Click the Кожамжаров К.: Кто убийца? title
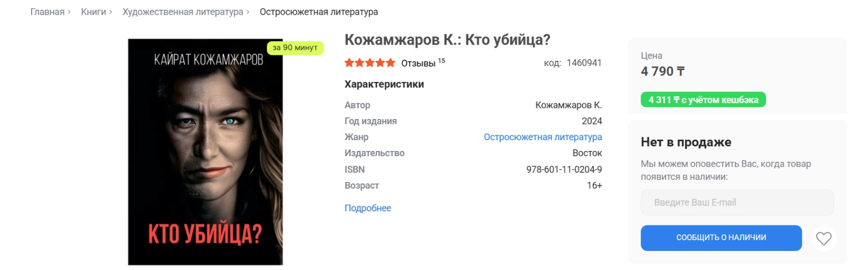The width and height of the screenshot is (868, 270). coord(447,40)
